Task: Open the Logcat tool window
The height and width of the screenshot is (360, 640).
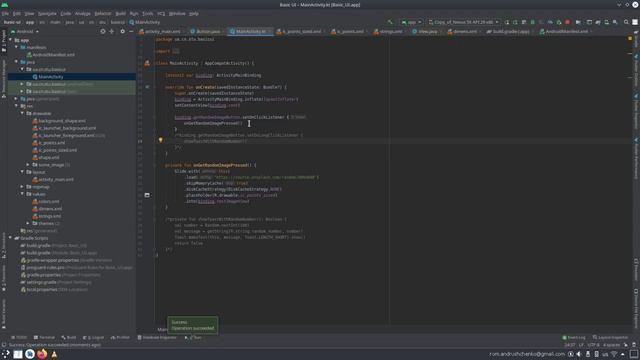Action: (x=93, y=338)
